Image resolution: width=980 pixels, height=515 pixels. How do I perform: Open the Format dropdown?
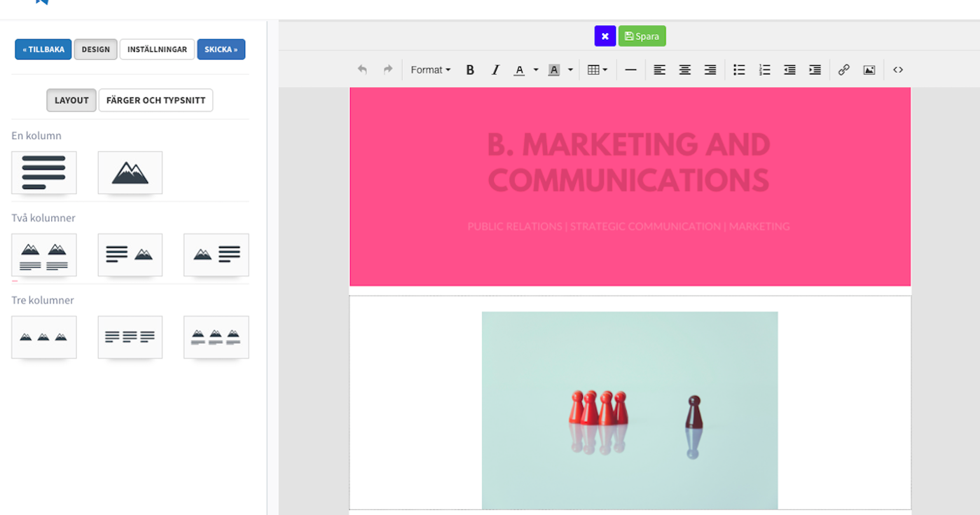[x=430, y=70]
